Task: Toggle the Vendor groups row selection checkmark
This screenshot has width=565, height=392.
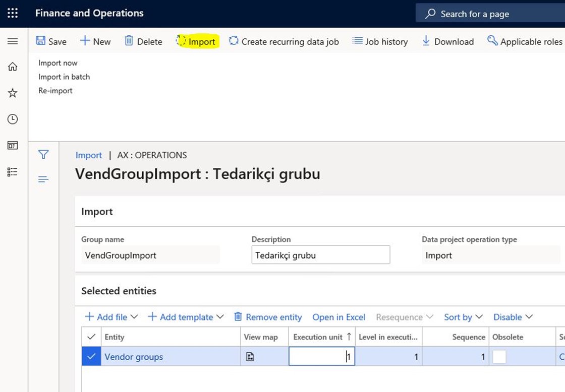Action: click(91, 357)
